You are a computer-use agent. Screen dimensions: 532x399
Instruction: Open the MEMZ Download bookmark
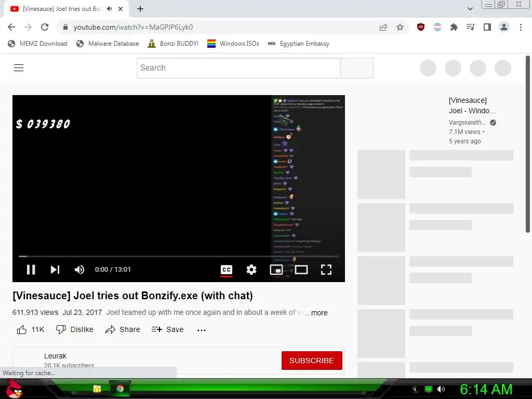(37, 44)
